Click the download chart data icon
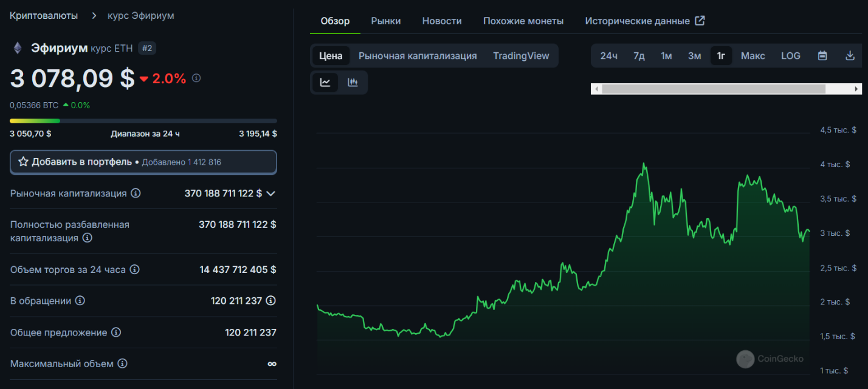Viewport: 868px width, 389px height. click(850, 56)
